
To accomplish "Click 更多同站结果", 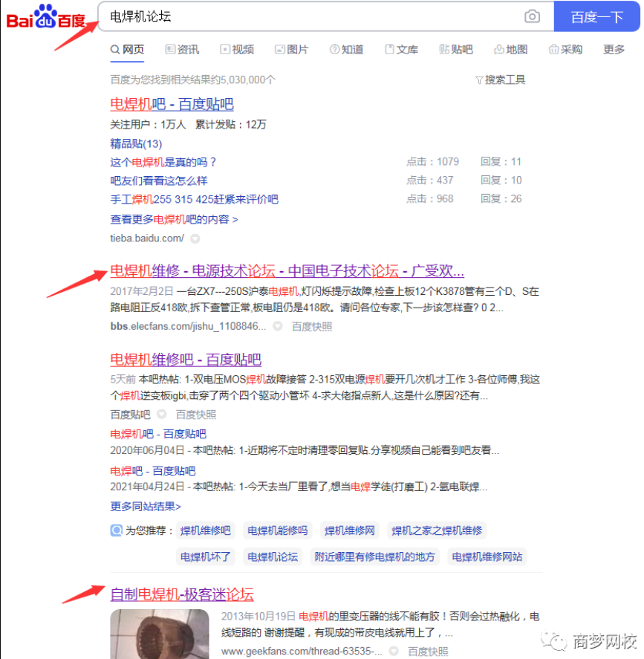I will pyautogui.click(x=146, y=507).
